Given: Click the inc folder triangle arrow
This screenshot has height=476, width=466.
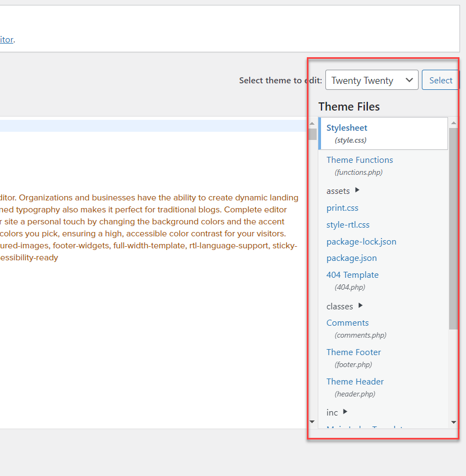Looking at the screenshot, I should pyautogui.click(x=345, y=412).
